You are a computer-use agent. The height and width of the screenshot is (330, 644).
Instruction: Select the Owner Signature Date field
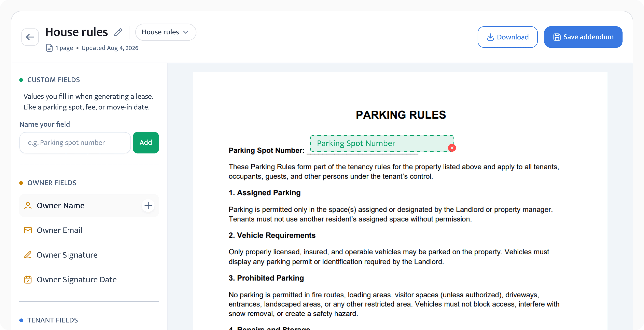coord(89,280)
